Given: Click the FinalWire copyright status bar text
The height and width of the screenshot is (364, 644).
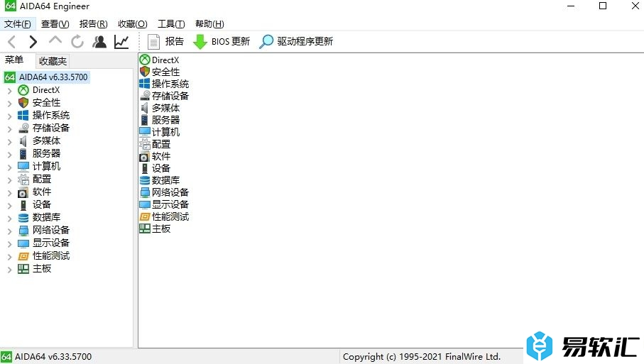Looking at the screenshot, I should click(x=422, y=357).
